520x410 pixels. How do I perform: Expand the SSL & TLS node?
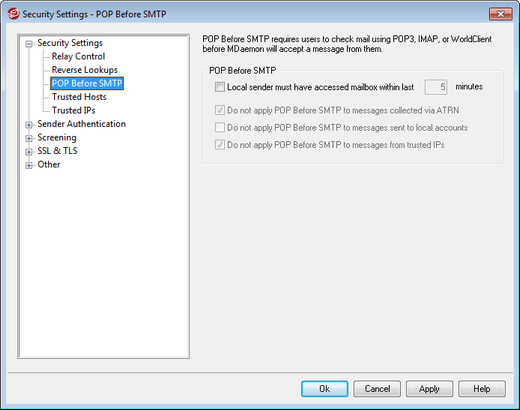29,152
